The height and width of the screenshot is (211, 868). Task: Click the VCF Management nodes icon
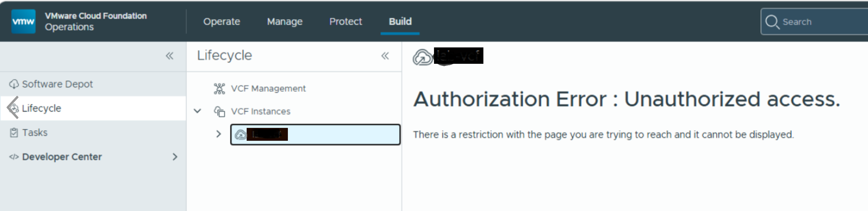219,88
